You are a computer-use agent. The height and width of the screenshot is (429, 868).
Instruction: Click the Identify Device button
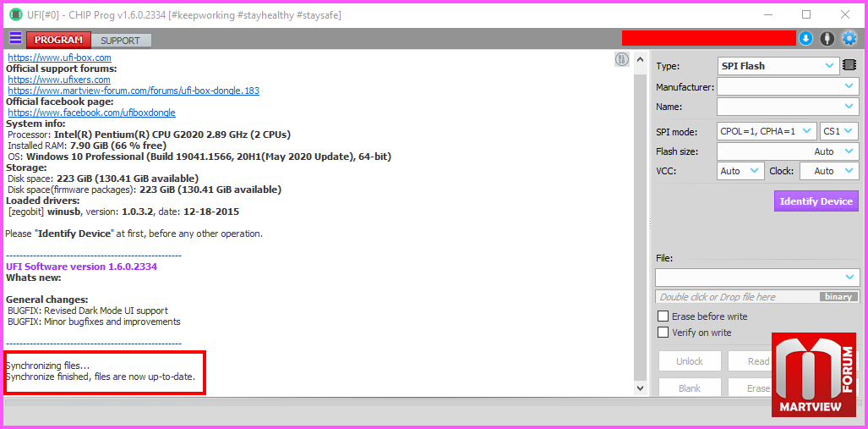coord(816,201)
